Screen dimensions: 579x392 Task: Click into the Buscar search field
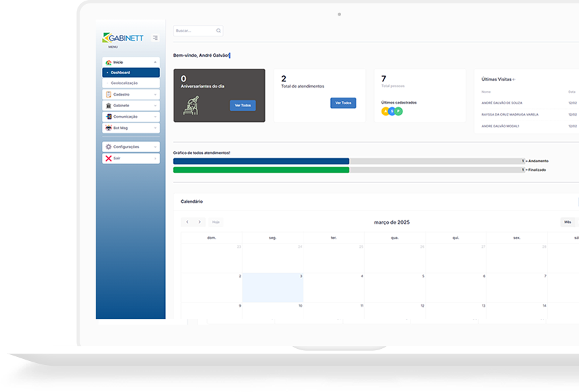pos(194,31)
